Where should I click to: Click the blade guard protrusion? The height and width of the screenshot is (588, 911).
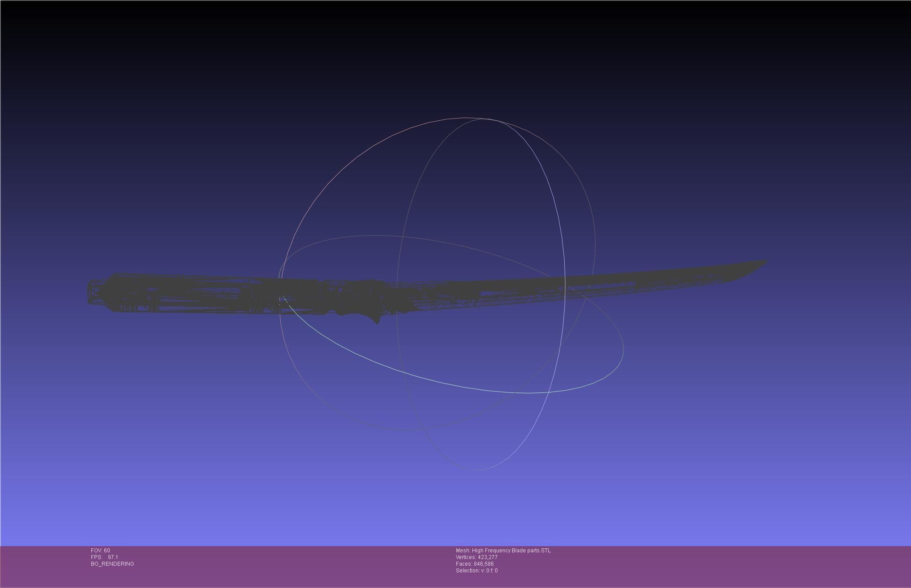click(x=377, y=318)
